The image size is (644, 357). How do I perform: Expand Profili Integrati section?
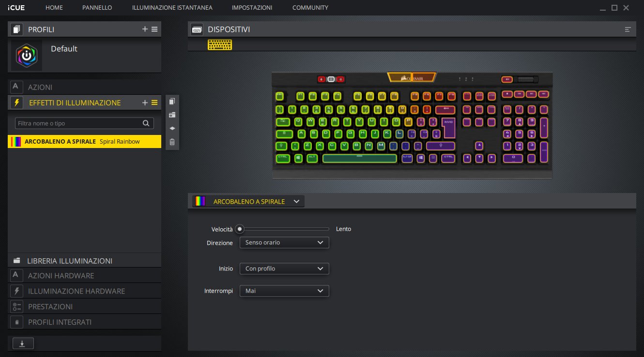tap(85, 322)
